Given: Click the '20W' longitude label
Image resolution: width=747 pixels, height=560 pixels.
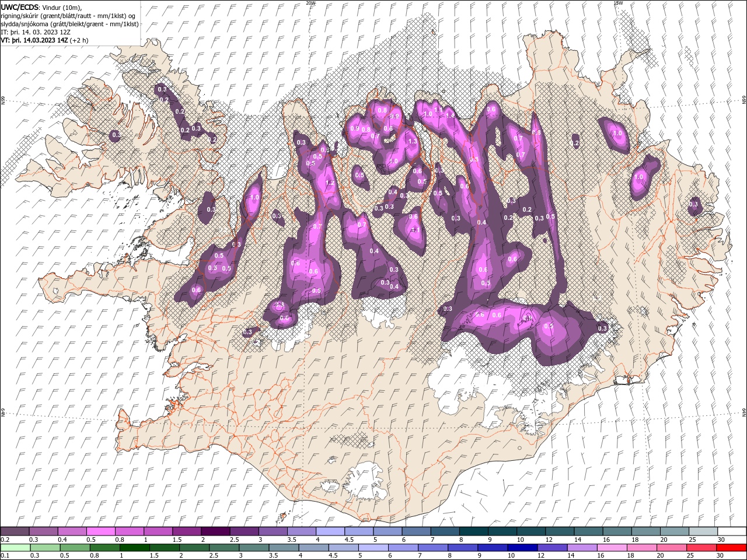Looking at the screenshot, I should coord(310,3).
